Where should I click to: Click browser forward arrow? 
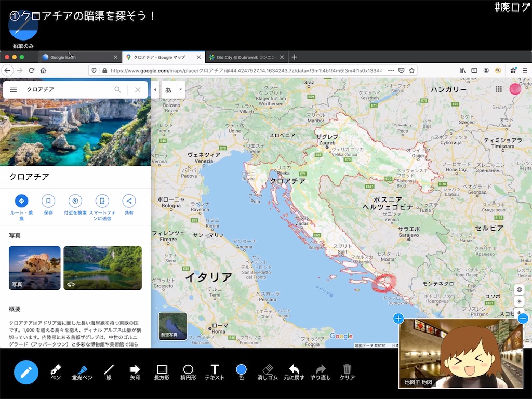pyautogui.click(x=20, y=70)
